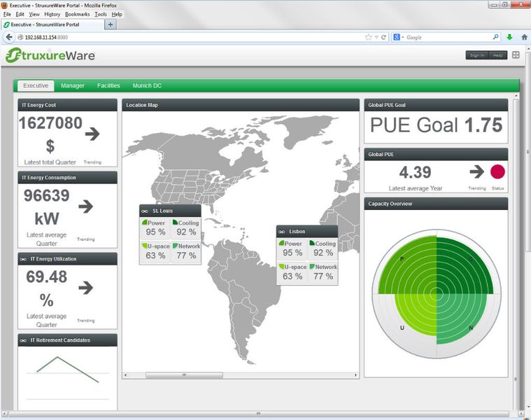Click the Location Map panel header
The height and width of the screenshot is (420, 531).
point(241,105)
